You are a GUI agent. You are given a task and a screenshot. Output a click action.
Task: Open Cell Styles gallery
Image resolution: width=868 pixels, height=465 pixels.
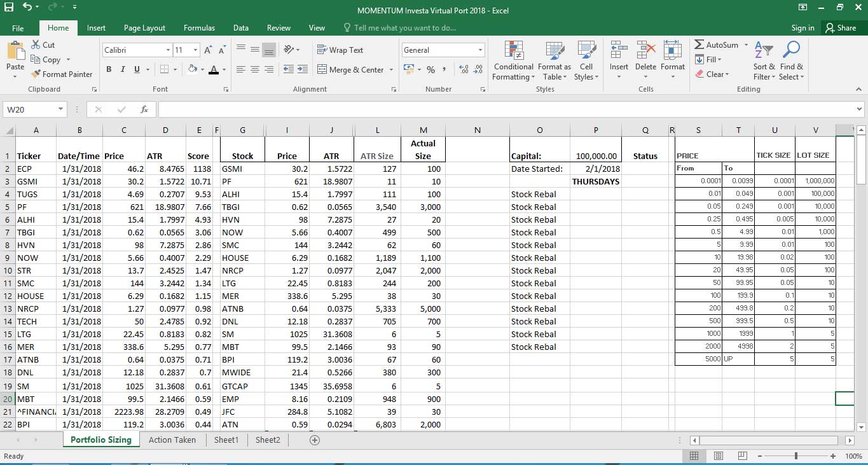click(x=586, y=61)
